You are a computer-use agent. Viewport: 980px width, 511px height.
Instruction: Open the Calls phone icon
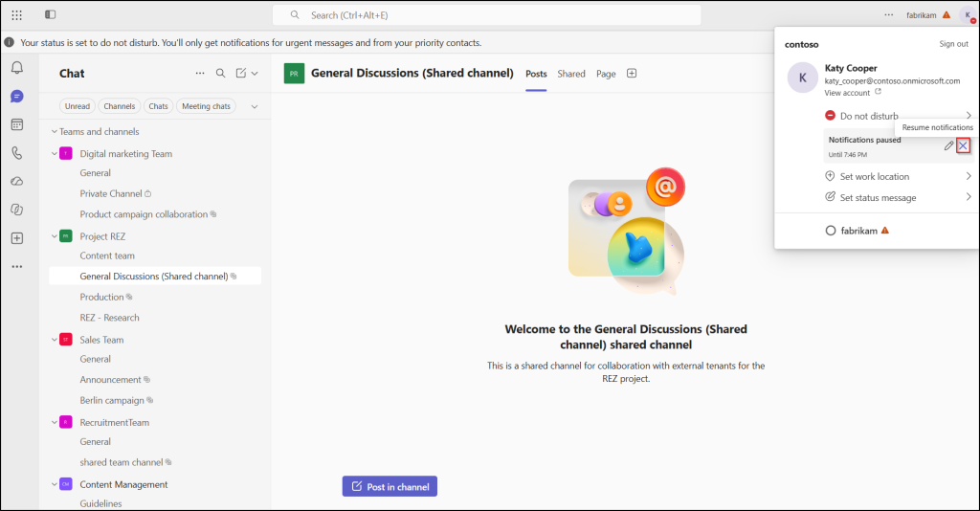tap(17, 153)
